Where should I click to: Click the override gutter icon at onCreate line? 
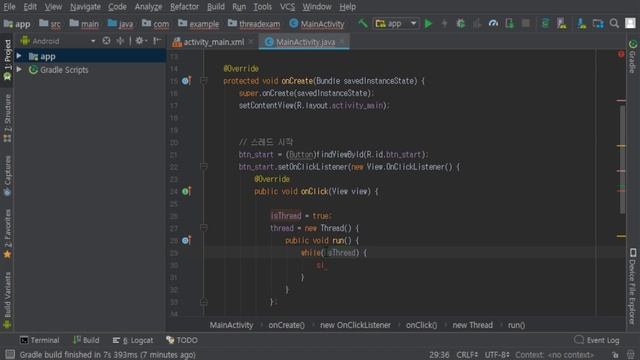[x=186, y=81]
